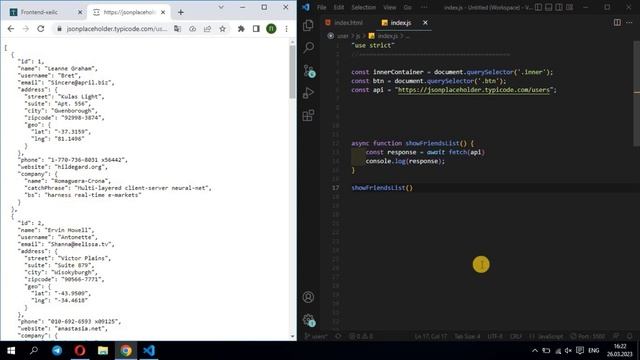This screenshot has height=360, width=640.
Task: Open the File menu in VS Code
Action: pyautogui.click(x=321, y=7)
